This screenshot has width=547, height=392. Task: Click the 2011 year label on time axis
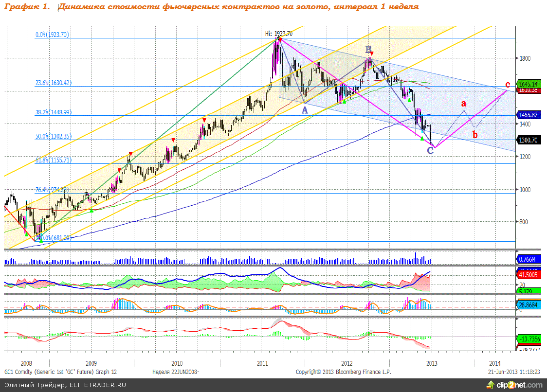coord(262,363)
